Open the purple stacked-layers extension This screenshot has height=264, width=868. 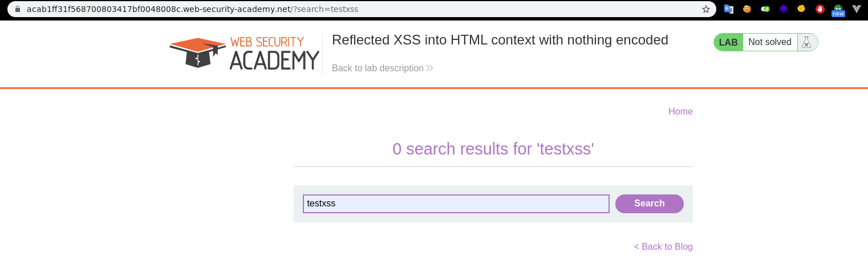tap(783, 9)
